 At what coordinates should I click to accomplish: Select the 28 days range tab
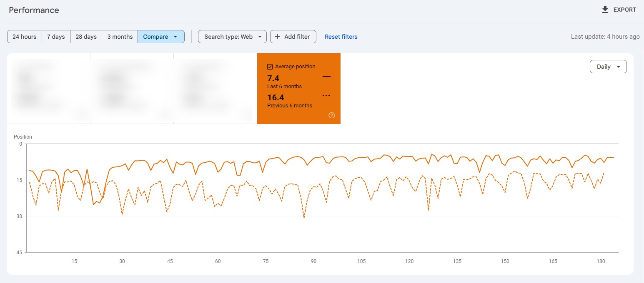86,37
